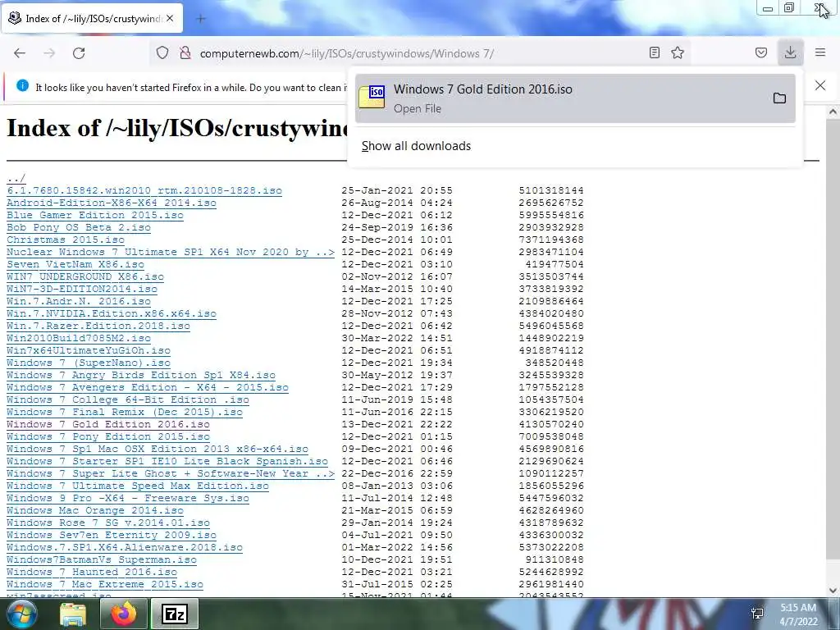Click Show all downloads
Image resolution: width=840 pixels, height=630 pixels.
tap(416, 146)
